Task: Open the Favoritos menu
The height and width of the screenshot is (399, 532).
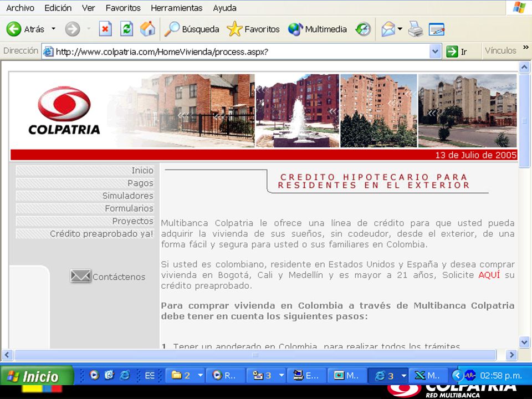Action: [x=123, y=8]
